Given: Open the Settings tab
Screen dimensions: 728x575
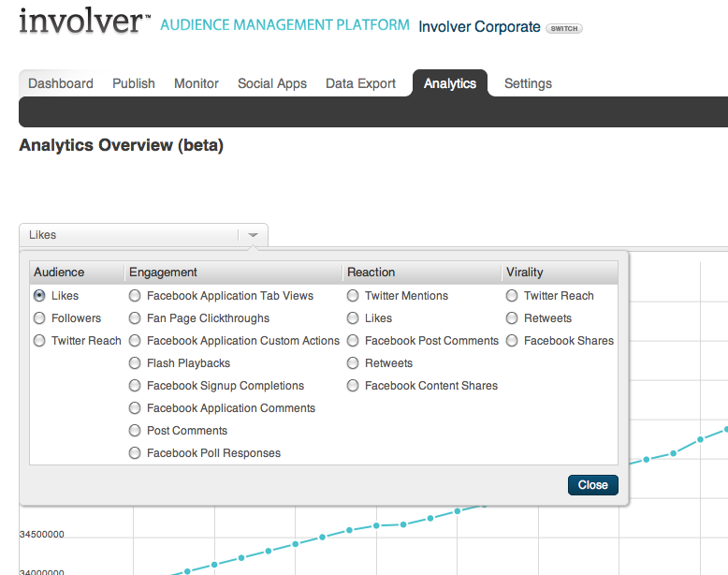Looking at the screenshot, I should click(x=528, y=83).
